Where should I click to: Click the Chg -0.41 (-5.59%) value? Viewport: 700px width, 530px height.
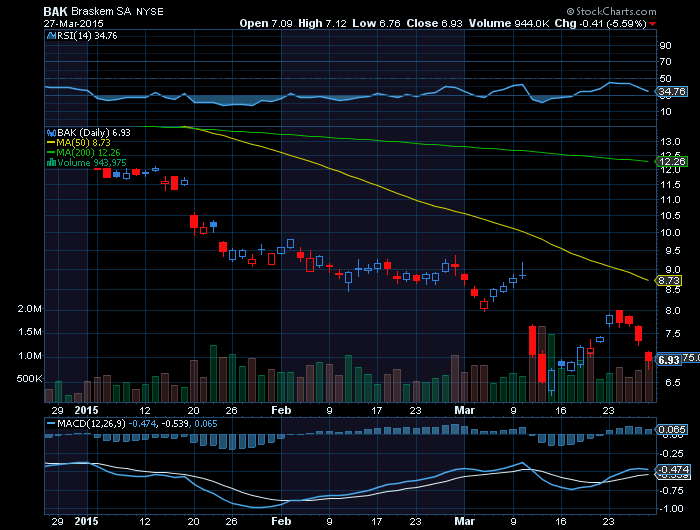(600, 23)
